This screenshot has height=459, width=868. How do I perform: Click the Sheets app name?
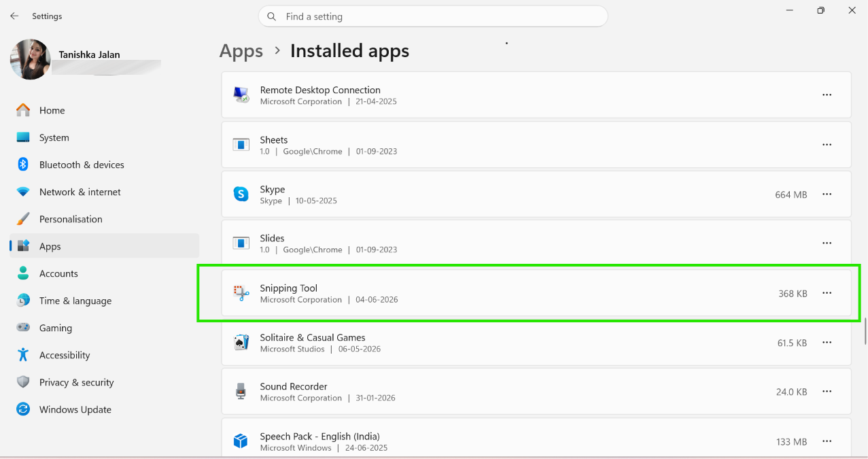pos(274,139)
